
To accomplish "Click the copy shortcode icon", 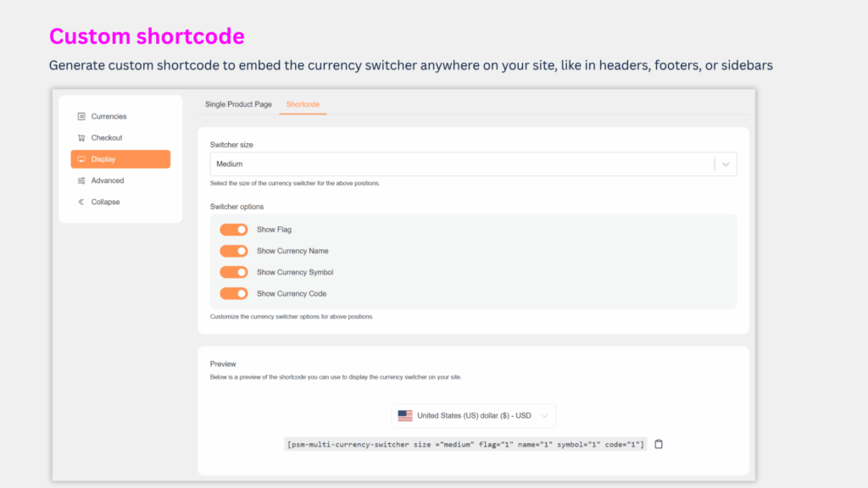I will [659, 443].
